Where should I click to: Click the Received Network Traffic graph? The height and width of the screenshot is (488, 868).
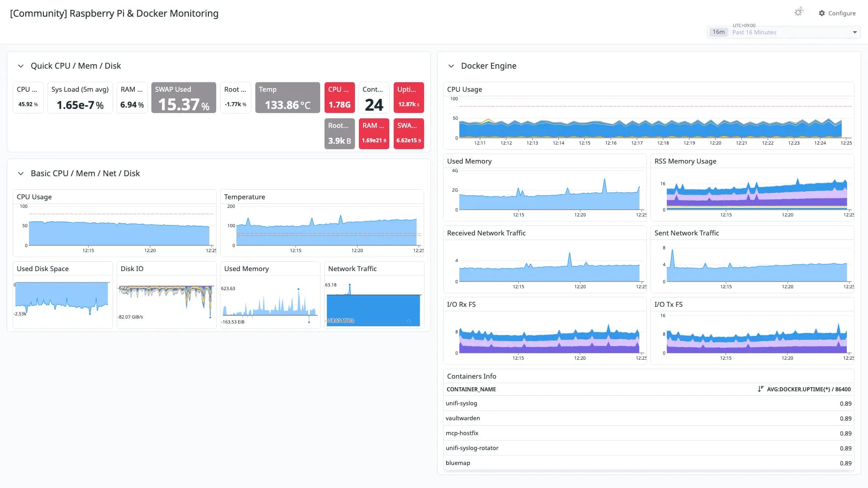(545, 259)
